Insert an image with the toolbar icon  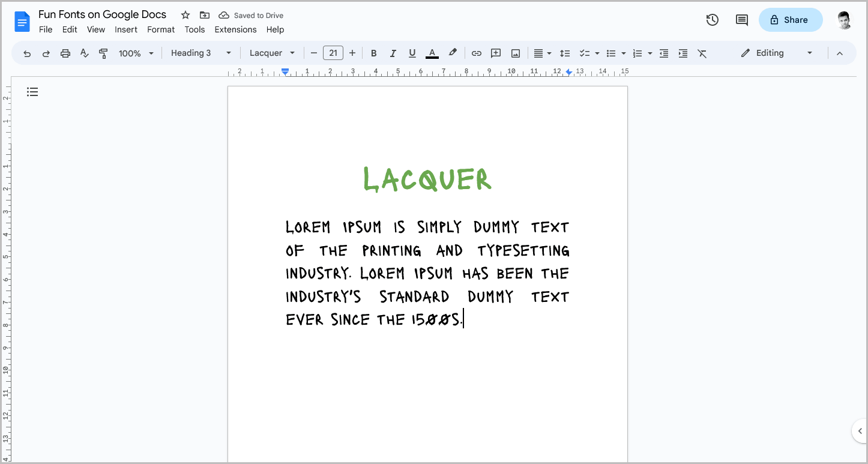(x=515, y=53)
